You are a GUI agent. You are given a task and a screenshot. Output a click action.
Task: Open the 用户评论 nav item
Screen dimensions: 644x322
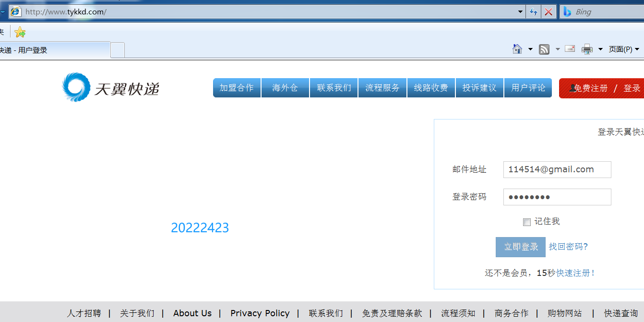(528, 88)
